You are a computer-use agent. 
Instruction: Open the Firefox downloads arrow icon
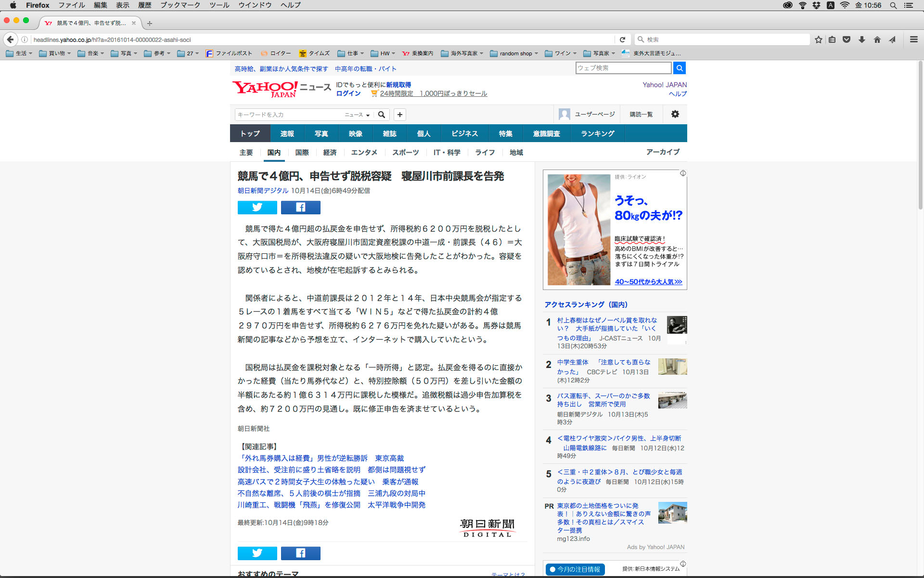(x=862, y=39)
